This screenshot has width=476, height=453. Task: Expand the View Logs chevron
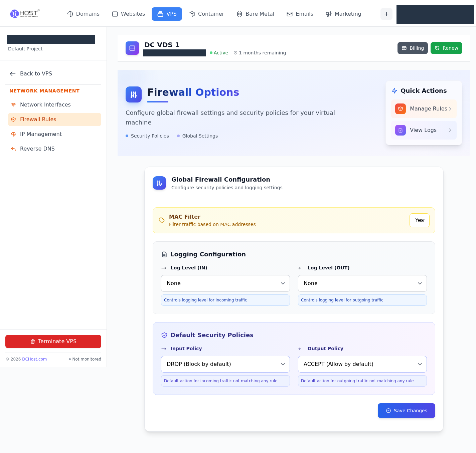pyautogui.click(x=450, y=130)
